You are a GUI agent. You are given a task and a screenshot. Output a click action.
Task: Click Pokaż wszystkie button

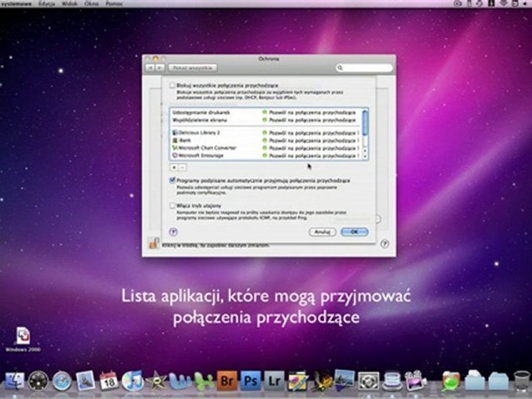192,68
